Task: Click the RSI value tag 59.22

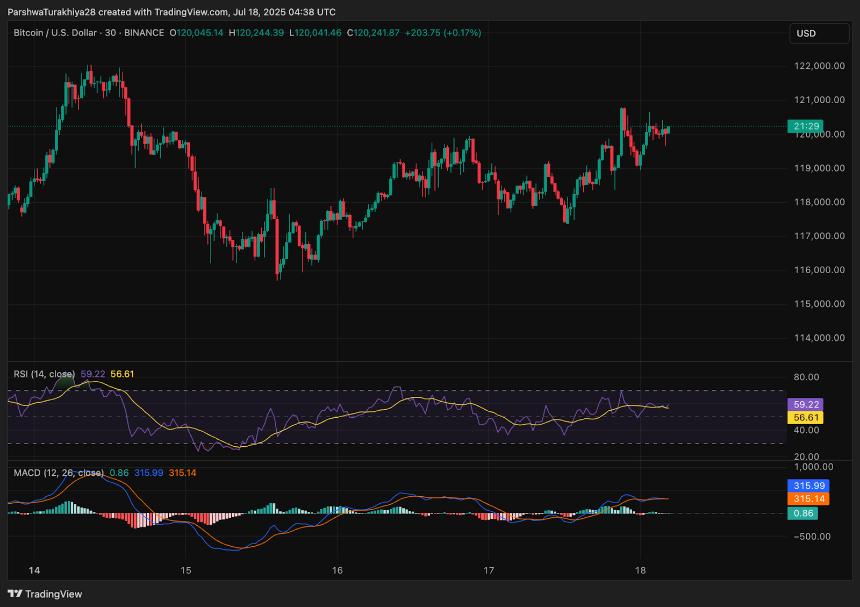Action: coord(806,405)
